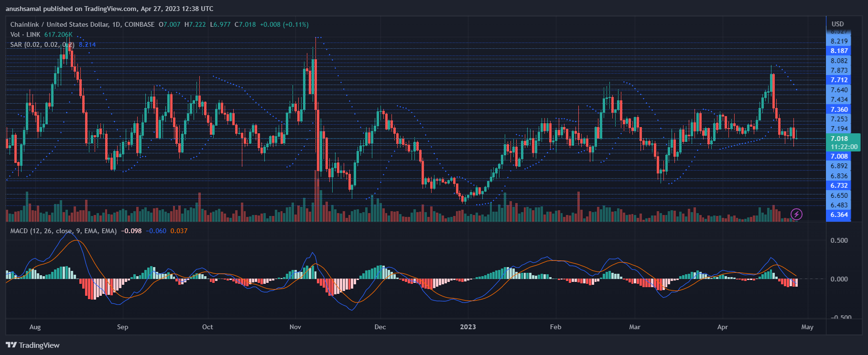The height and width of the screenshot is (355, 868).
Task: Click the low value L6.977
Action: [x=220, y=24]
